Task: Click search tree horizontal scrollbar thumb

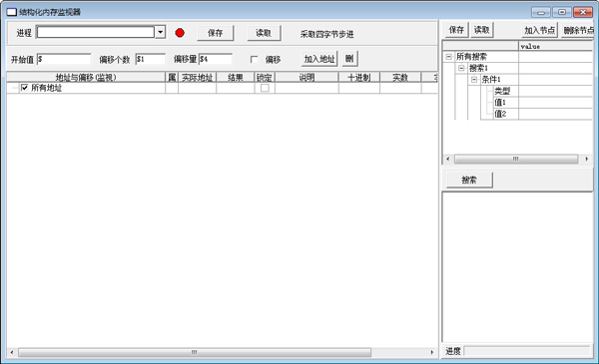Action: click(x=516, y=159)
